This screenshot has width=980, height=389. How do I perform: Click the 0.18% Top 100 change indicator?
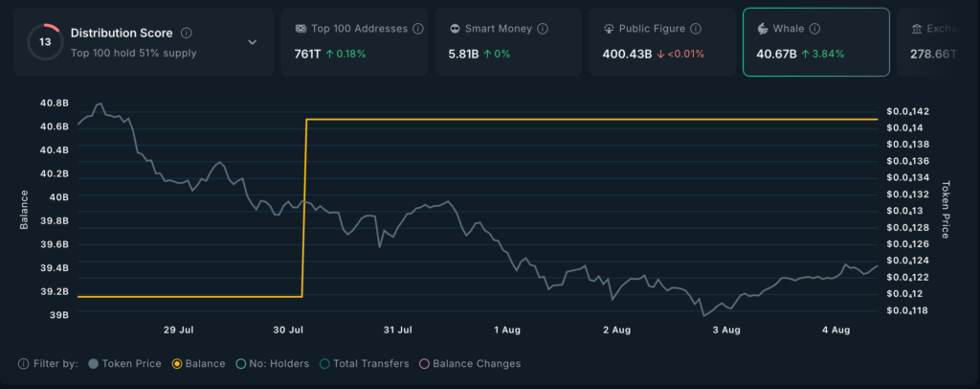[x=345, y=55]
